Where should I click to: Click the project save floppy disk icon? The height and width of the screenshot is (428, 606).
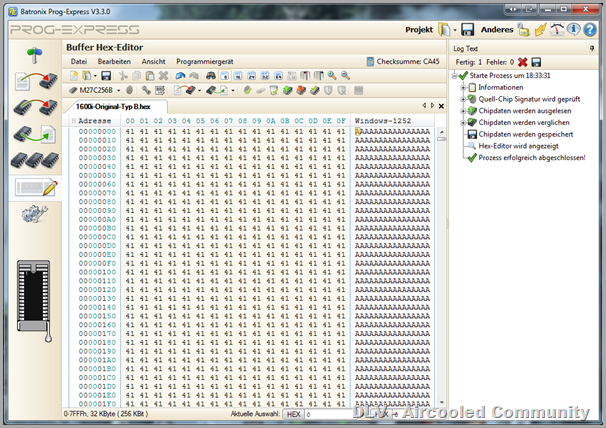(x=467, y=29)
